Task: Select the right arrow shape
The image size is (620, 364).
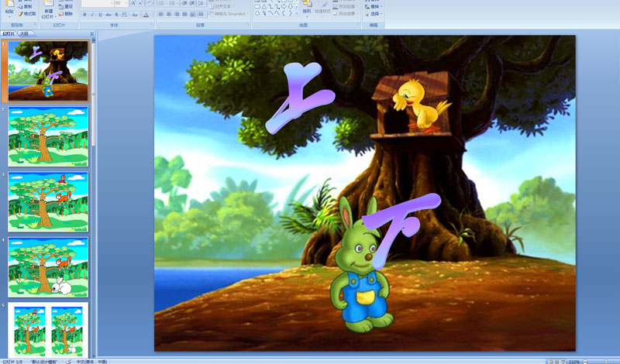Action: coord(284,7)
